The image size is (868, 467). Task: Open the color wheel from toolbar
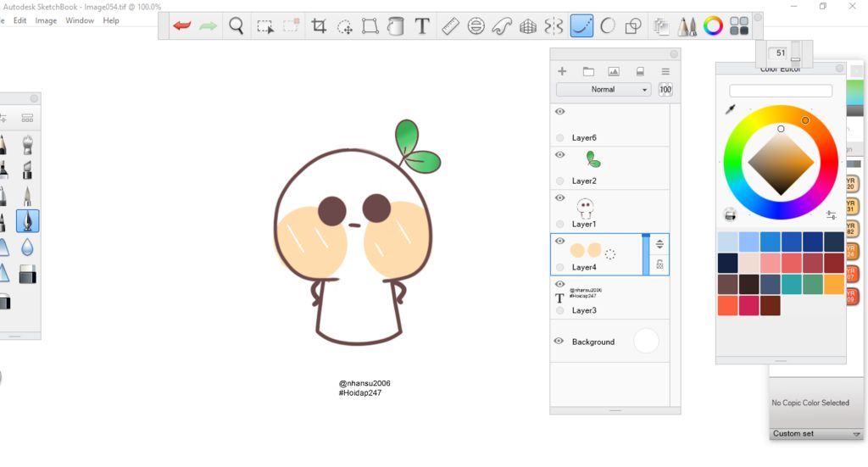[x=713, y=26]
